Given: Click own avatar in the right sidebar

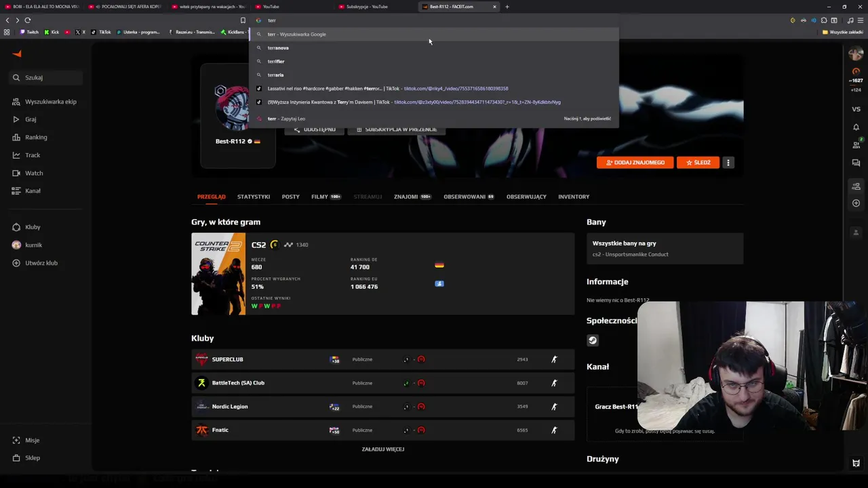Looking at the screenshot, I should (856, 54).
